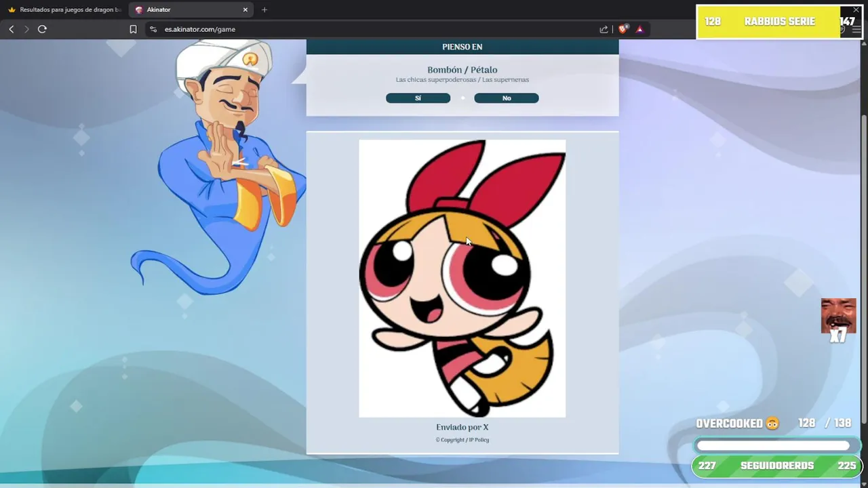Click the 'Enviado por X' caption
This screenshot has width=868, height=488.
(x=462, y=427)
